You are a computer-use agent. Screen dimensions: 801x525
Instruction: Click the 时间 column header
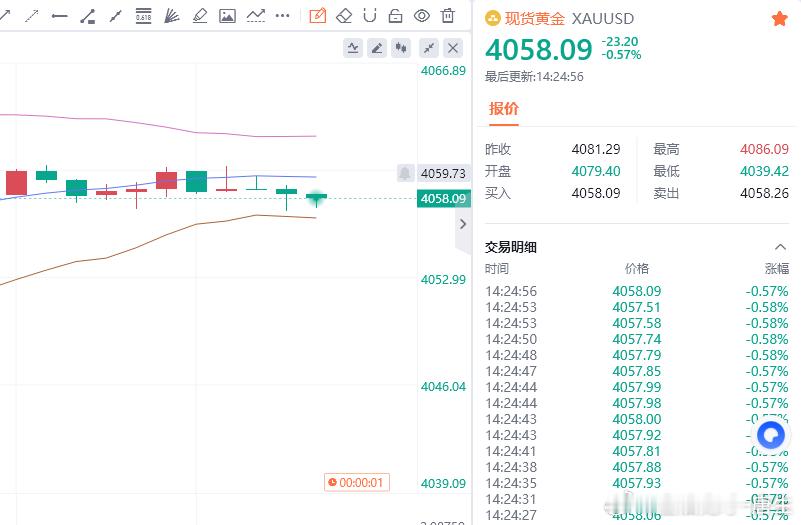tap(497, 269)
